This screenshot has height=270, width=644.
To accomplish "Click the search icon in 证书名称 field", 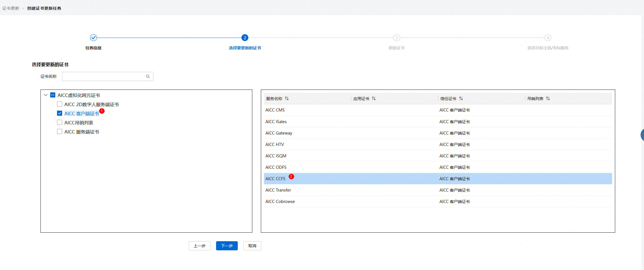I will (148, 76).
